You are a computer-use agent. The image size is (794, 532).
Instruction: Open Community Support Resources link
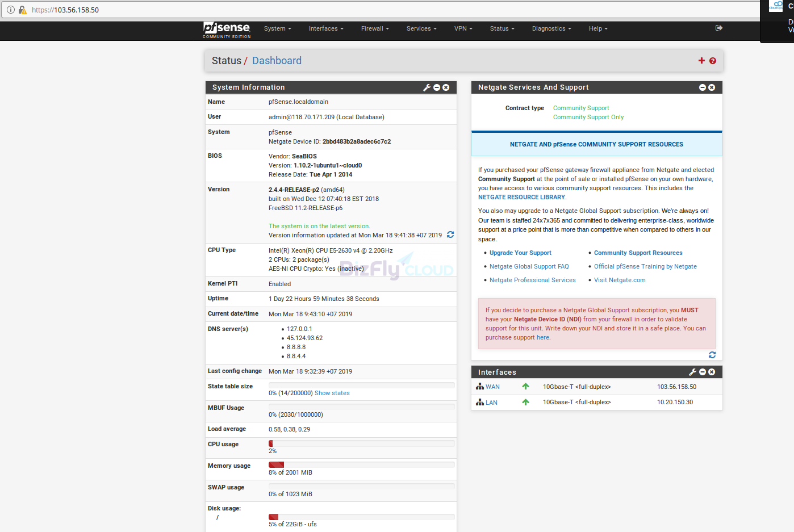tap(638, 253)
